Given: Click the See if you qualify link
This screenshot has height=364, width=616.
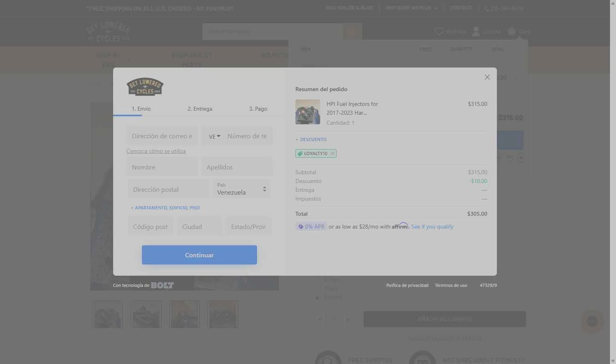Looking at the screenshot, I should (432, 227).
